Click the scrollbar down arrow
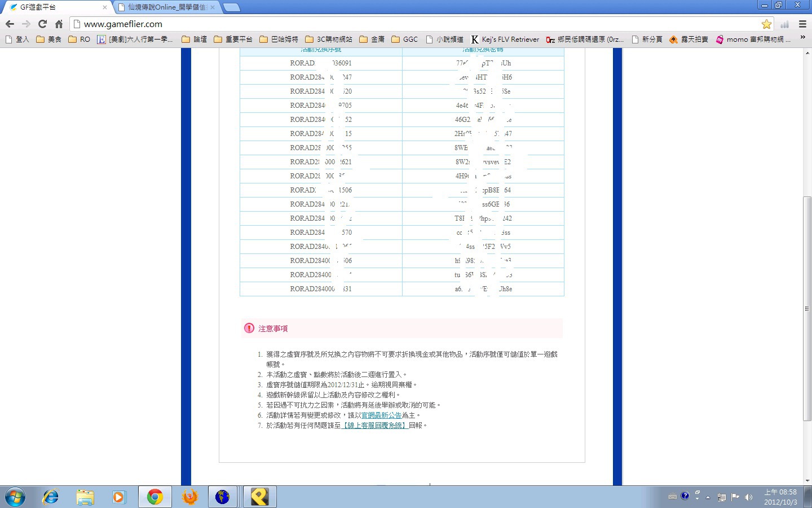The image size is (812, 508). pyautogui.click(x=807, y=481)
